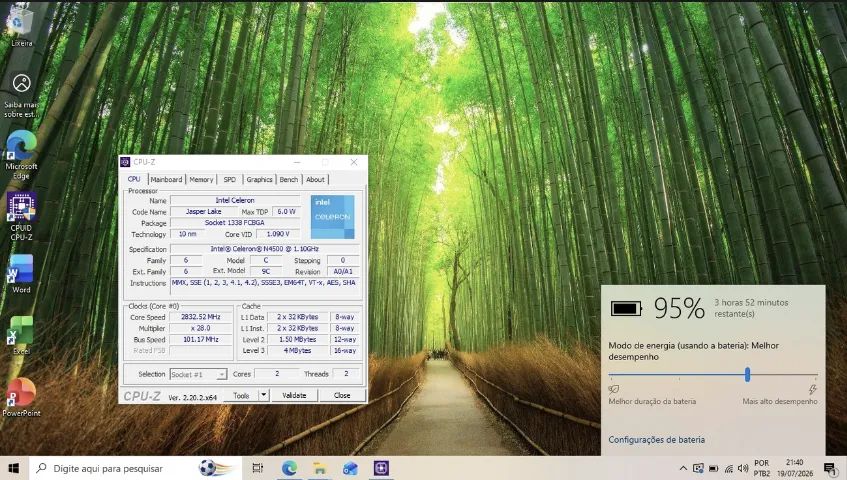Open the Wi-Fi network tray icon

click(x=729, y=468)
